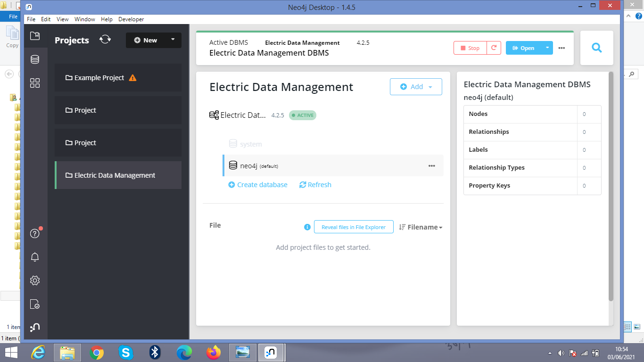Open the Window menu

click(85, 19)
